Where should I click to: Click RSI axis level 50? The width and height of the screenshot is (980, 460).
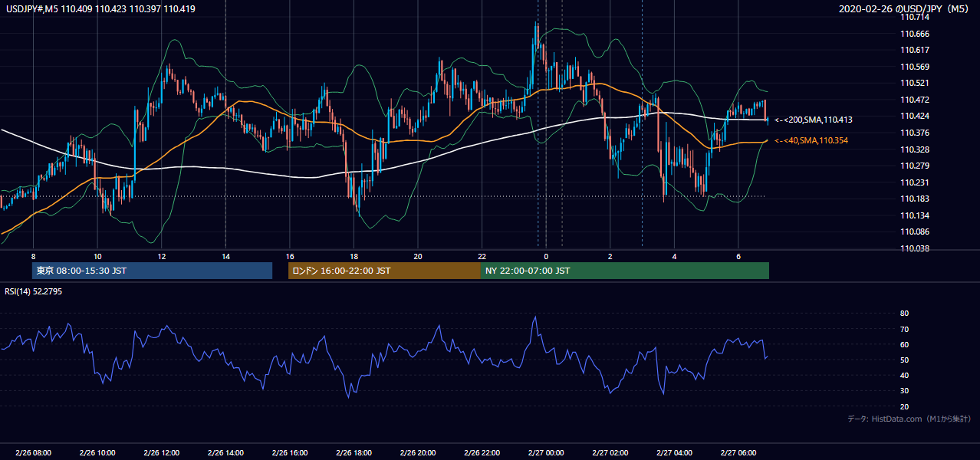(904, 360)
